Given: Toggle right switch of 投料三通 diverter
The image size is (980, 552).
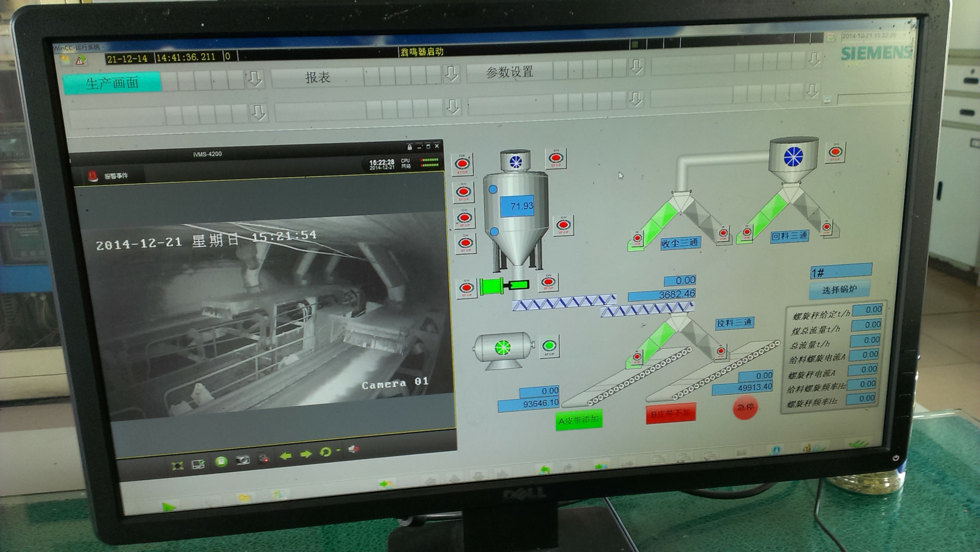Looking at the screenshot, I should [721, 352].
